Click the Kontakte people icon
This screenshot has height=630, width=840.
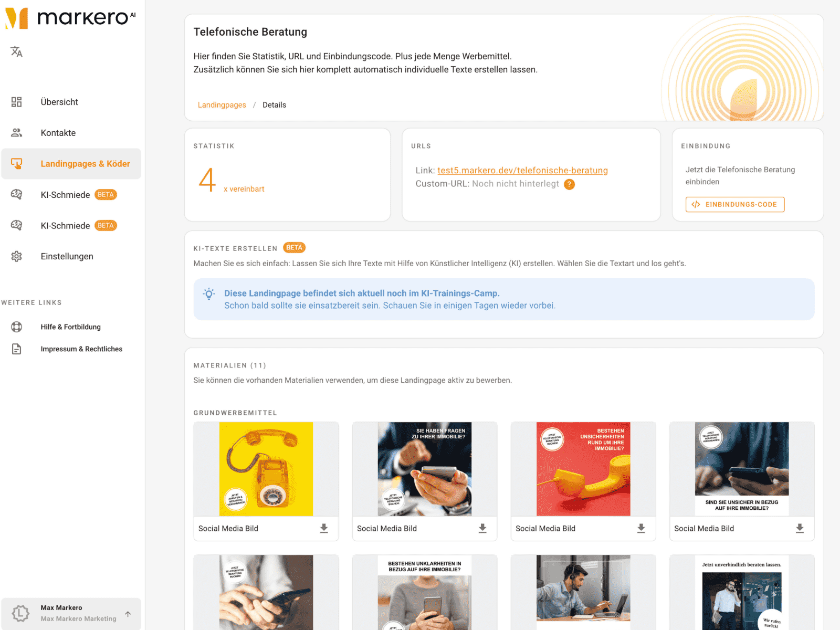tap(17, 133)
